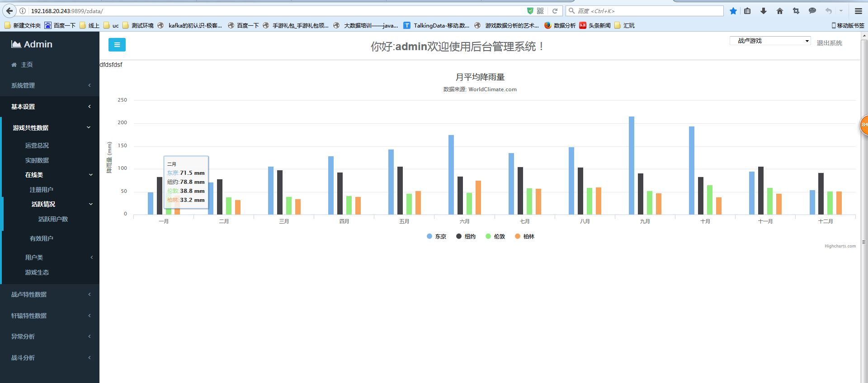Expand the 系统管理 sidebar section
Screen dimensions: 868x383
50,85
